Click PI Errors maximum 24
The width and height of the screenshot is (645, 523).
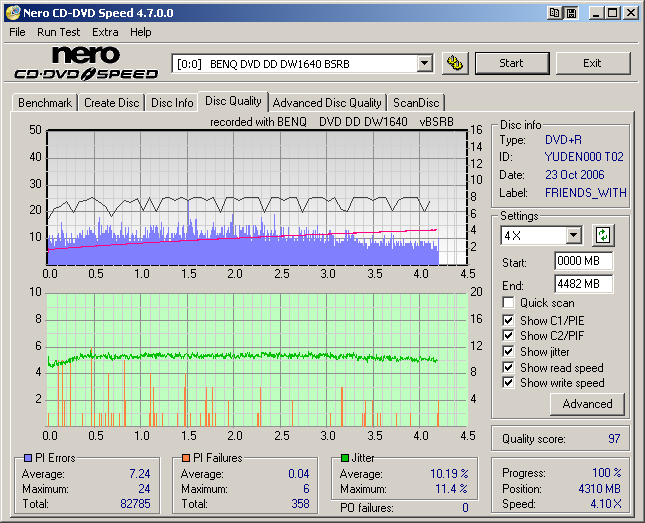pyautogui.click(x=144, y=489)
